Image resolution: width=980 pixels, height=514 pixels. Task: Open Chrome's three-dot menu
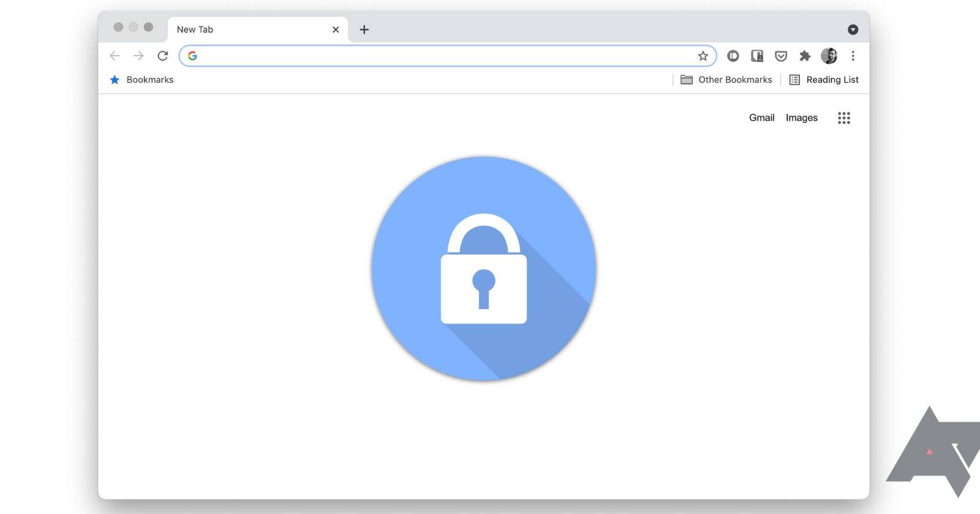coord(853,56)
